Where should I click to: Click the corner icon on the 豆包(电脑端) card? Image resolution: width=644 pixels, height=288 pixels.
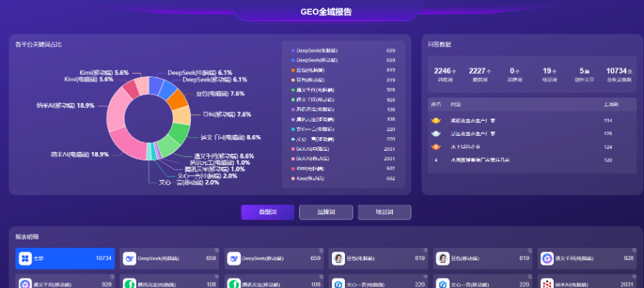(424, 250)
